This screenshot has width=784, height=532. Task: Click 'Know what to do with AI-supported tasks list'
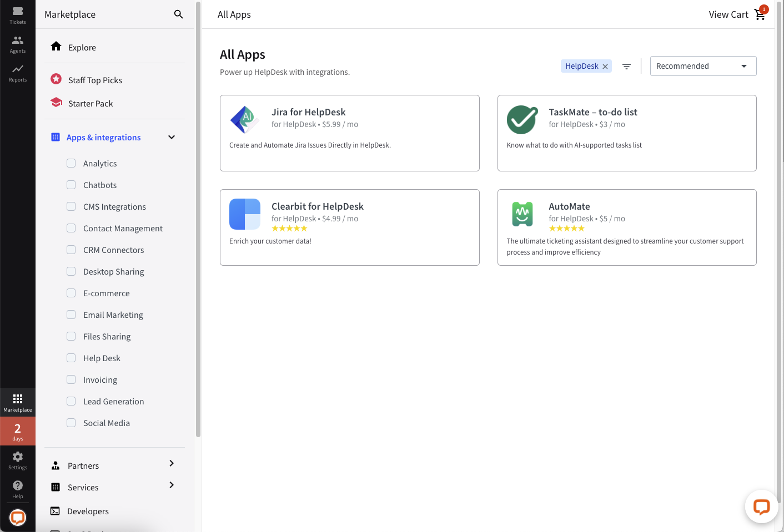[574, 145]
